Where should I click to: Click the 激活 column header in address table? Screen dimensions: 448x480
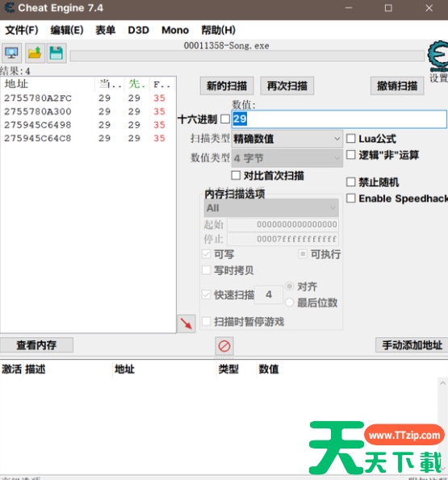tap(11, 369)
